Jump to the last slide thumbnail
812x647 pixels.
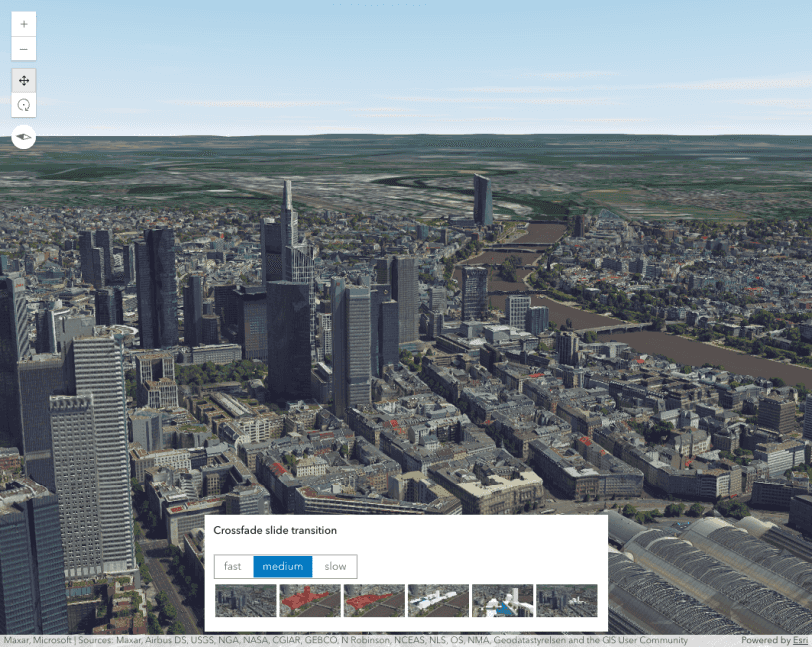click(x=566, y=601)
